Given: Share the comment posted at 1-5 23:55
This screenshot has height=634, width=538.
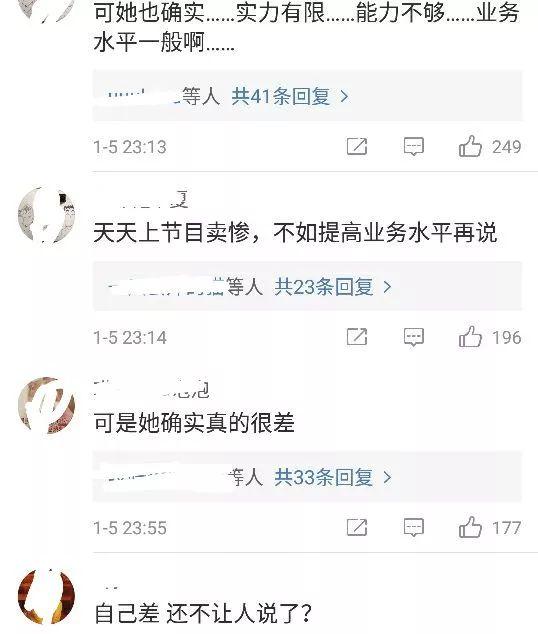Looking at the screenshot, I should coord(357,527).
